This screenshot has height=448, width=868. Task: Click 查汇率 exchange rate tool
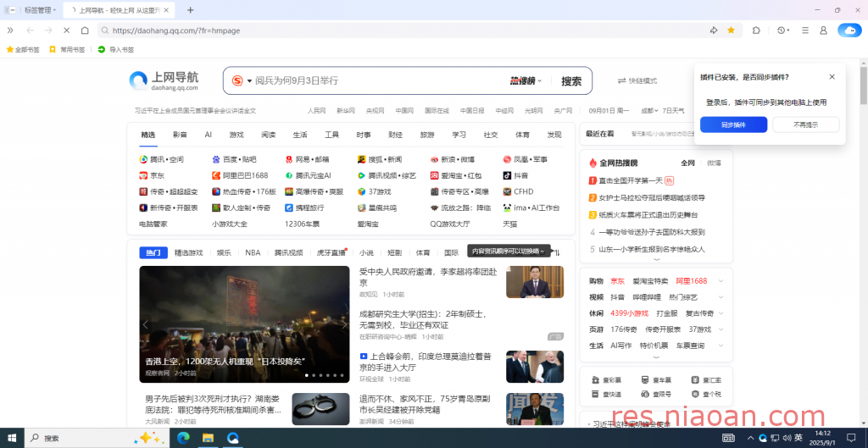coord(706,380)
